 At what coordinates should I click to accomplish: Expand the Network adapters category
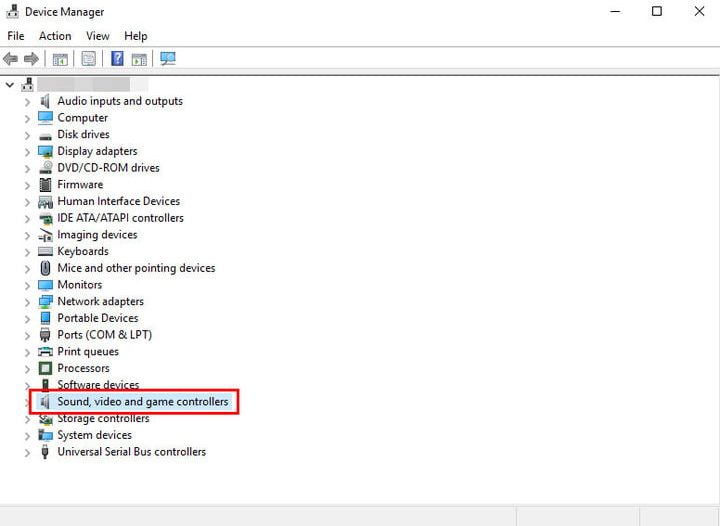(x=27, y=302)
